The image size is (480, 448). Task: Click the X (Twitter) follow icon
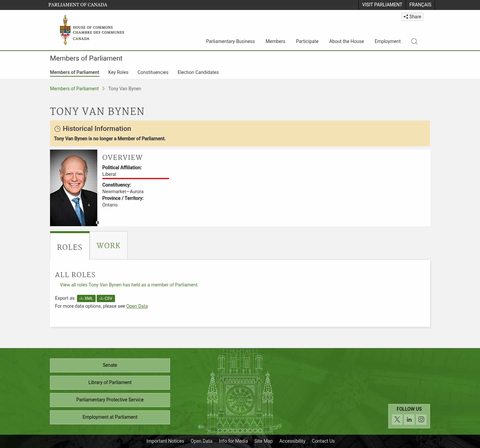click(397, 419)
